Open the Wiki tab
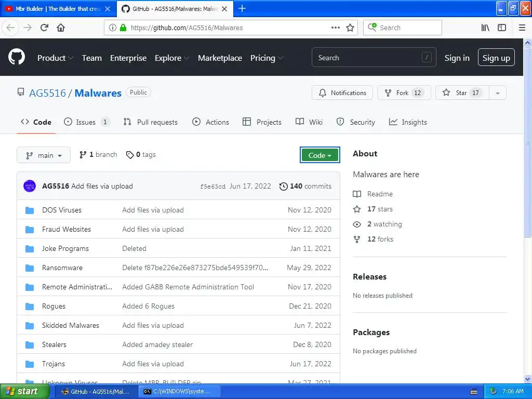 coord(309,122)
